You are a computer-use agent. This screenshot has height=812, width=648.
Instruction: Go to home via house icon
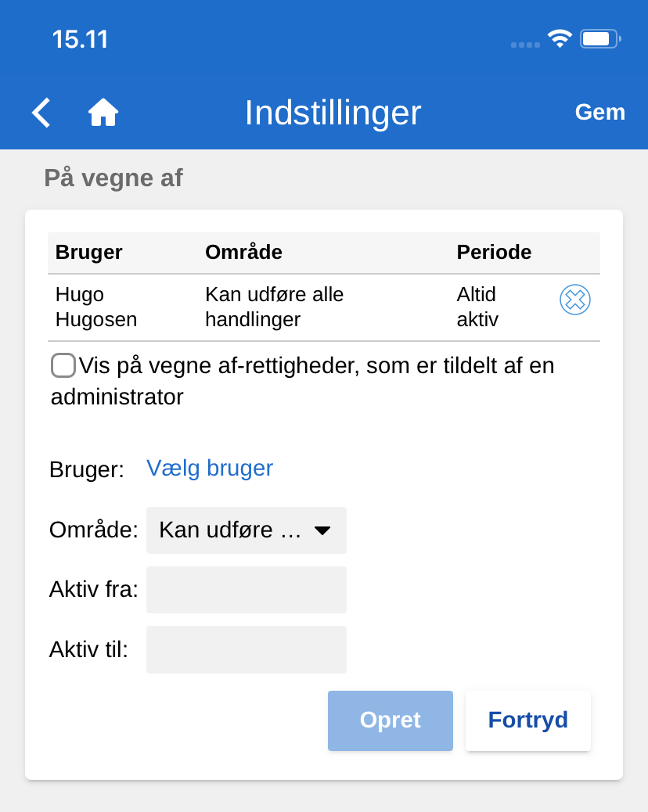(x=103, y=113)
